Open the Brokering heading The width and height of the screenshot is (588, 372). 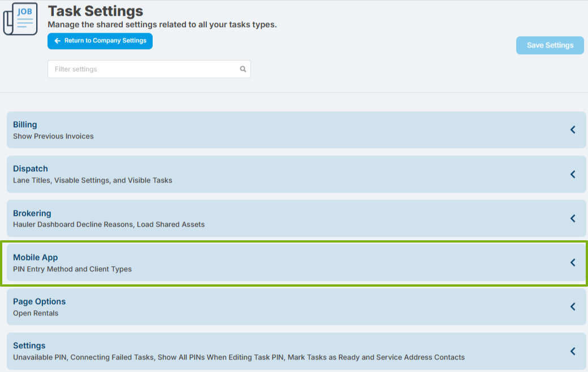32,213
